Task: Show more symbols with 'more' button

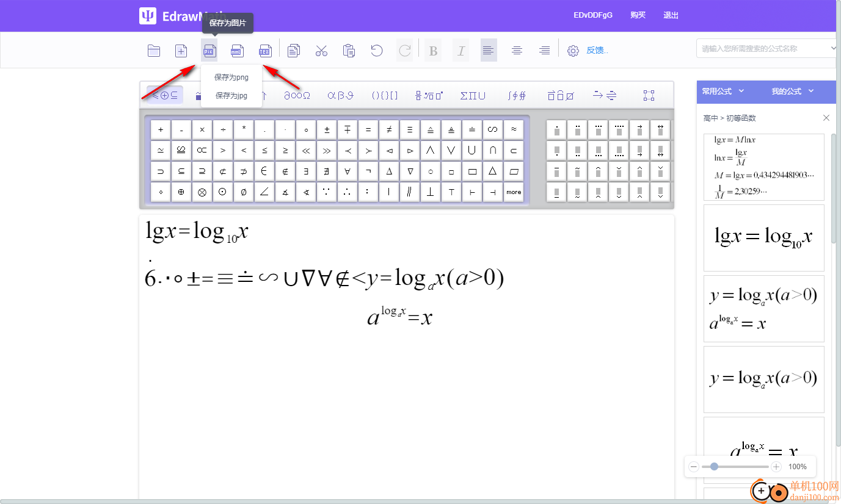Action: [x=514, y=192]
